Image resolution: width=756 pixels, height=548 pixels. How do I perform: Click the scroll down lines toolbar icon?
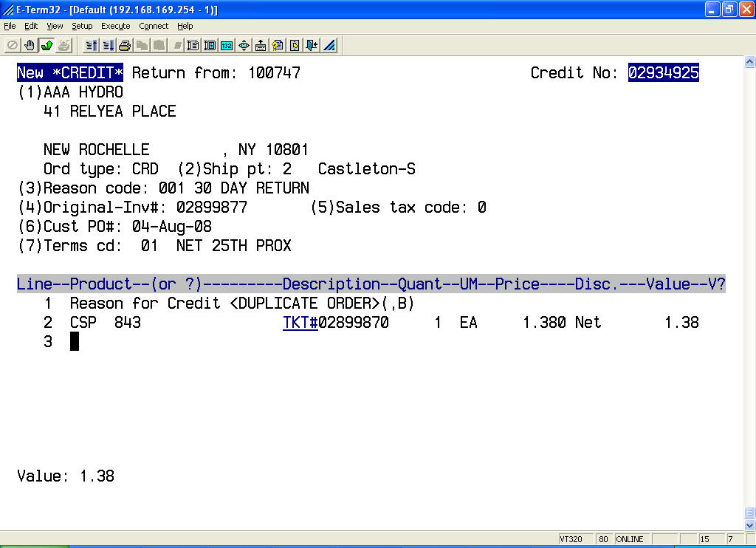[x=108, y=45]
